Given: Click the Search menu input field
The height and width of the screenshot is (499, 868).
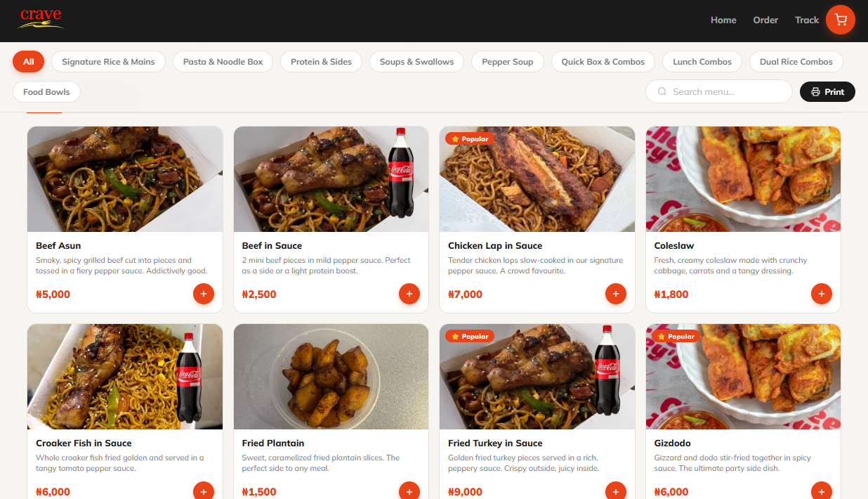Looking at the screenshot, I should click(x=723, y=91).
